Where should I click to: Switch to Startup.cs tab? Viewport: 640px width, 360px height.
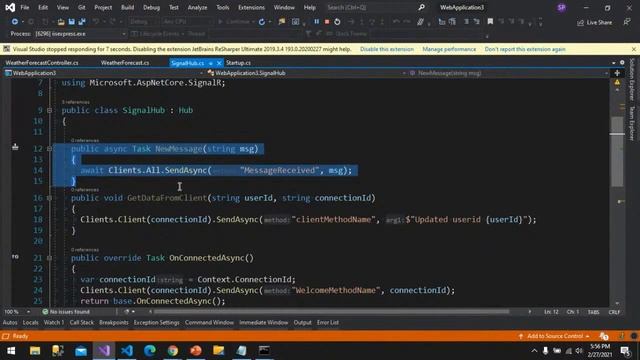coord(238,63)
